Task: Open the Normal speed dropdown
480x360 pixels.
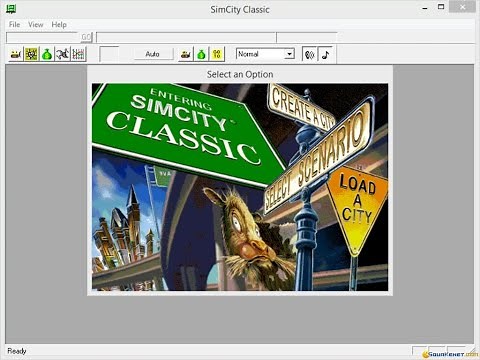Action: pyautogui.click(x=289, y=54)
